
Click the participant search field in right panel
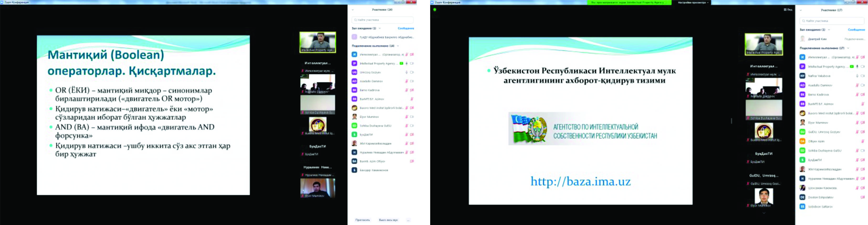[831, 21]
